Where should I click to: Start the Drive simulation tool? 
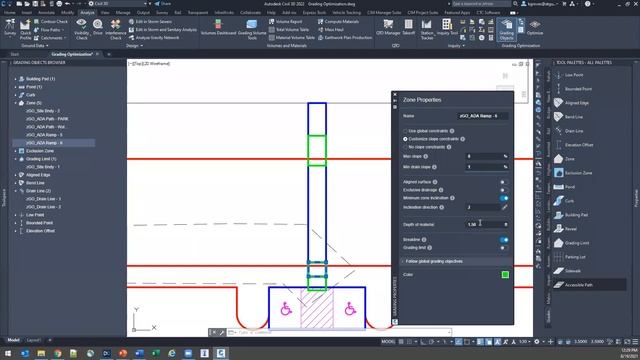98,27
